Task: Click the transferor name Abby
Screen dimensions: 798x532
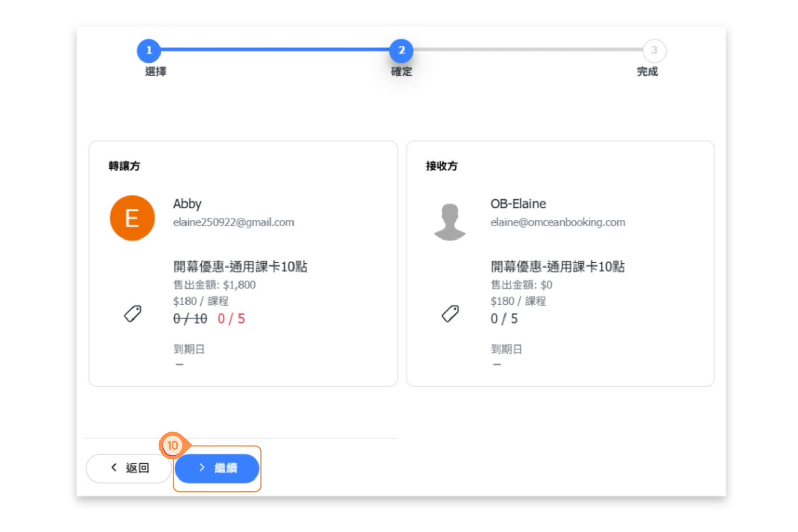Action: (x=187, y=204)
